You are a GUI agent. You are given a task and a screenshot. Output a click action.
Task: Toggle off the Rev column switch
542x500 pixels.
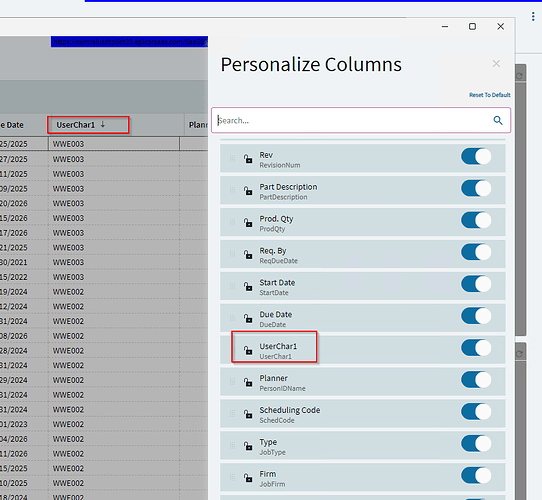click(476, 157)
